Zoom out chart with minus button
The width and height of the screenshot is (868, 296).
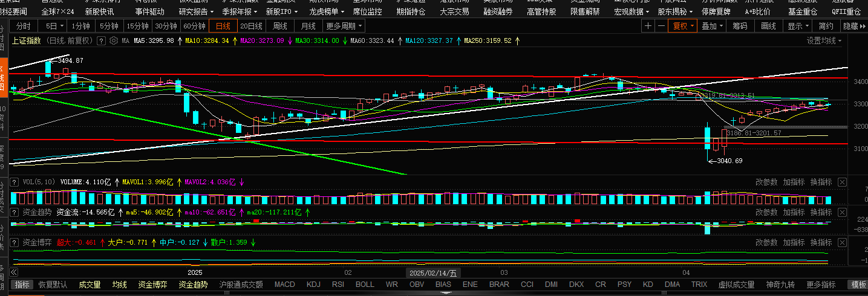click(661, 26)
